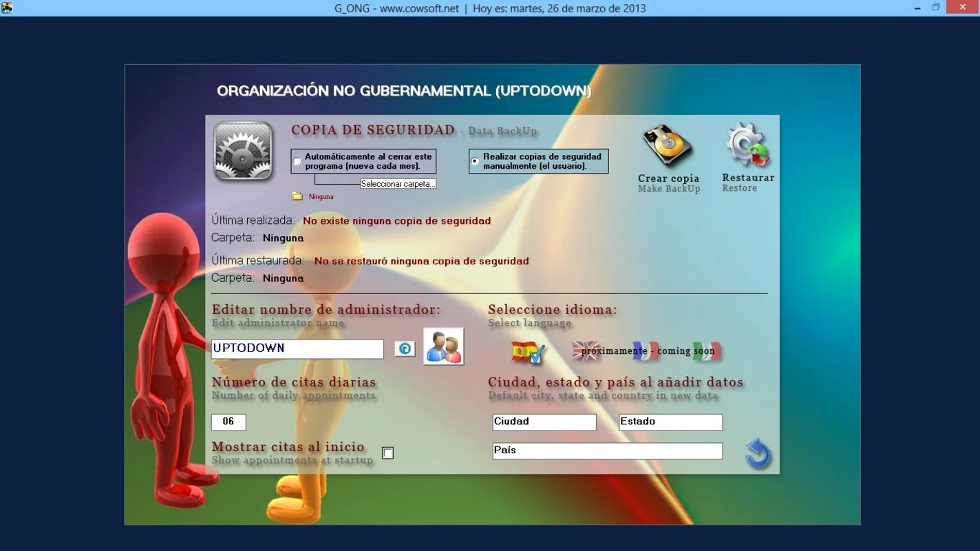Click the COPIA DE SEGURIDAD heading
Viewport: 980px width, 551px height.
point(373,129)
